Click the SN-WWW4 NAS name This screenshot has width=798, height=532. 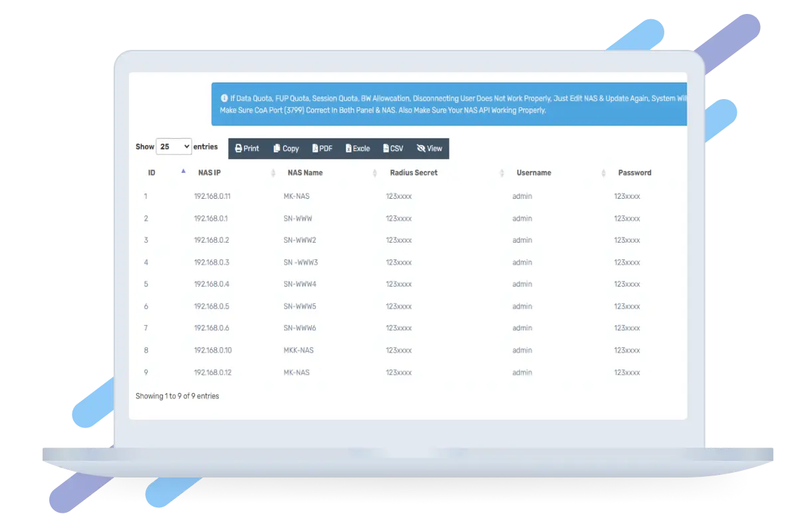tap(300, 285)
